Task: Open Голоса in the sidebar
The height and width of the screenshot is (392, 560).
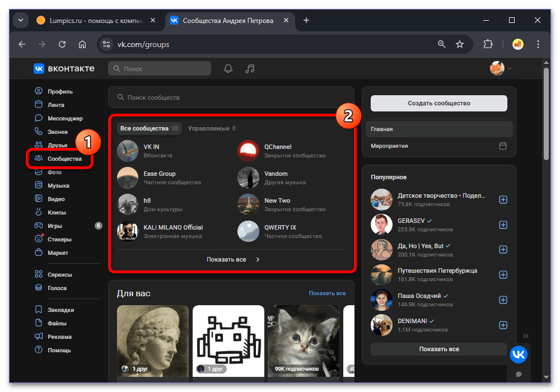Action: (57, 288)
